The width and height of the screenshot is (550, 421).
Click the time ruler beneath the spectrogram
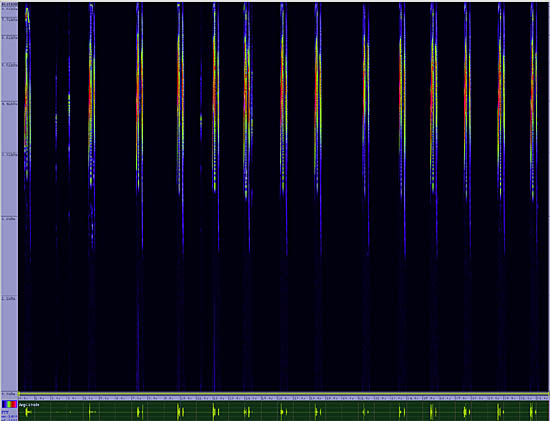point(284,399)
